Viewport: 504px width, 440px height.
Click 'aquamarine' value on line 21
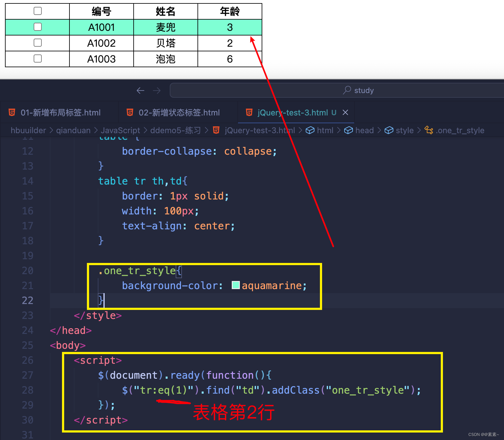point(272,285)
